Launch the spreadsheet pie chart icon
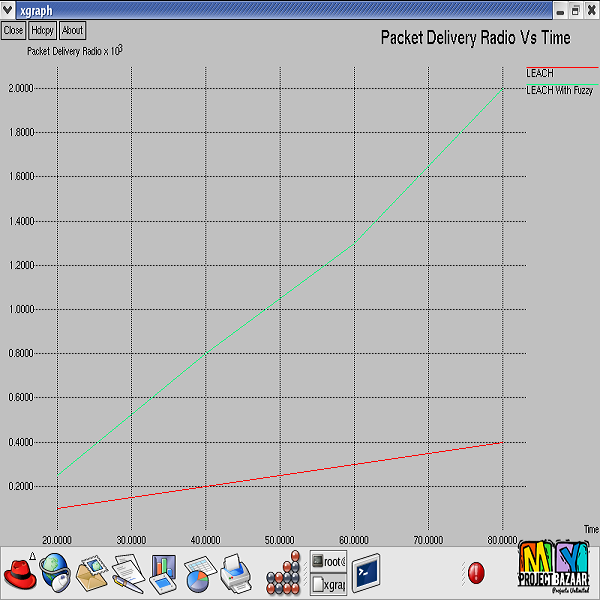 (x=200, y=573)
